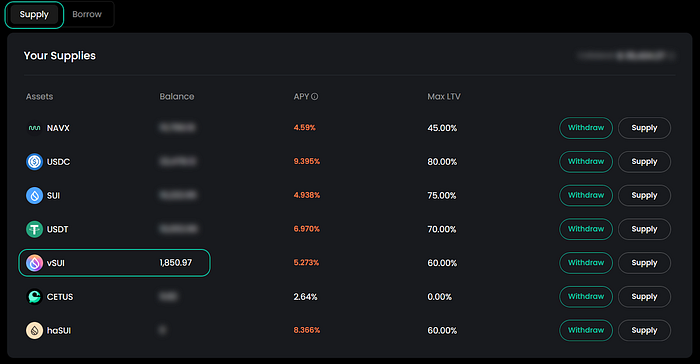The width and height of the screenshot is (700, 364).
Task: Click the blurred account text at top right
Action: (x=626, y=56)
